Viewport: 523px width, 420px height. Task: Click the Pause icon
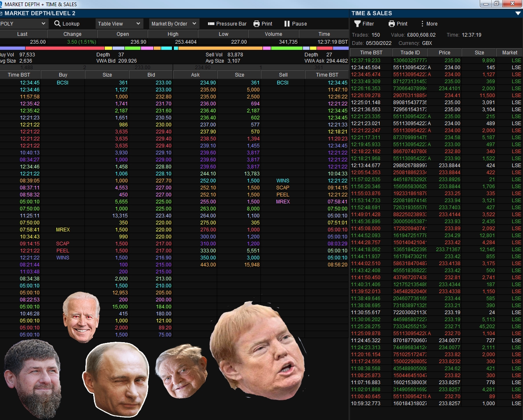[287, 24]
